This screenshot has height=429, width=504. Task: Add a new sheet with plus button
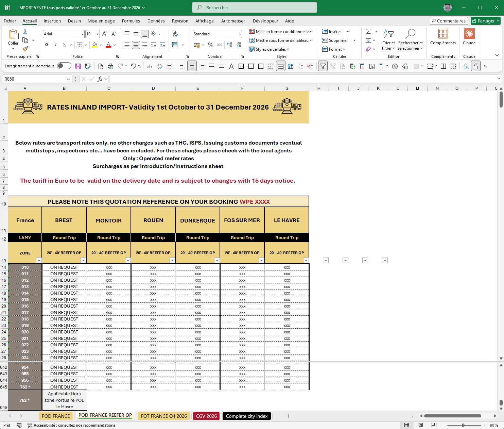(x=289, y=416)
